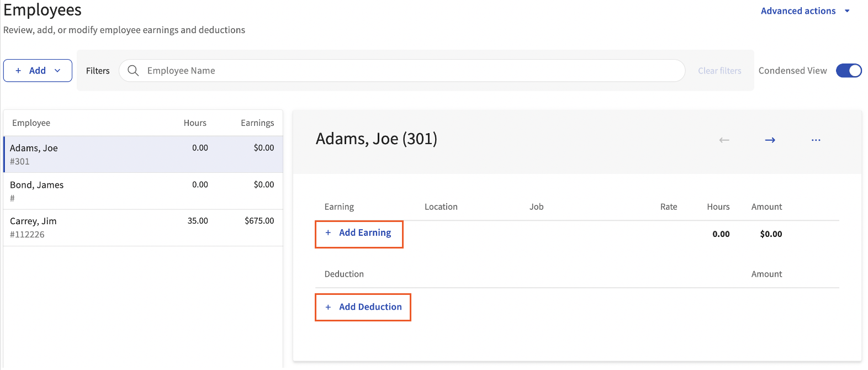This screenshot has width=868, height=370.
Task: Go to next employee with right arrow
Action: (770, 140)
